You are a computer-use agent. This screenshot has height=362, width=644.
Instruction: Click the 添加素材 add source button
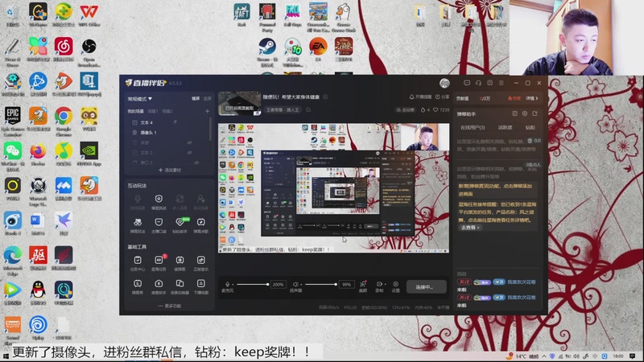(x=170, y=170)
